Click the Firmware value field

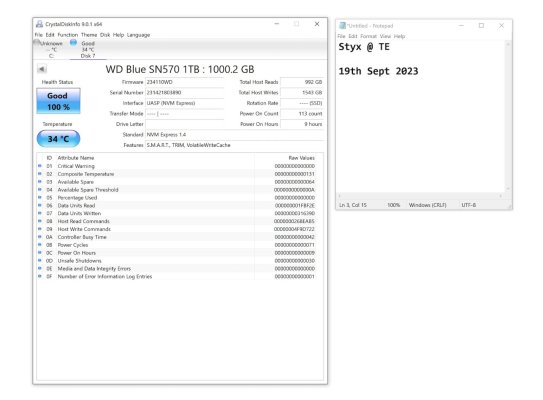pos(185,82)
